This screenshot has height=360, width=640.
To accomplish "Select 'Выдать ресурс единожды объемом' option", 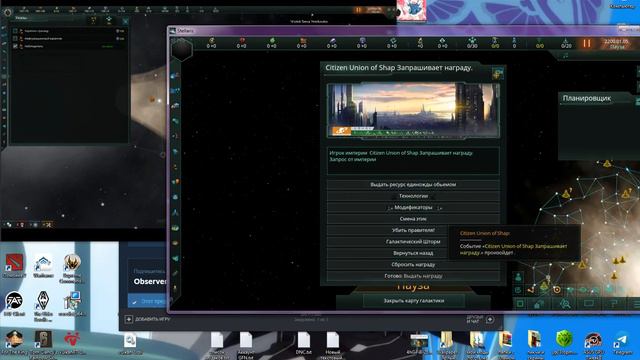I will pyautogui.click(x=413, y=184).
